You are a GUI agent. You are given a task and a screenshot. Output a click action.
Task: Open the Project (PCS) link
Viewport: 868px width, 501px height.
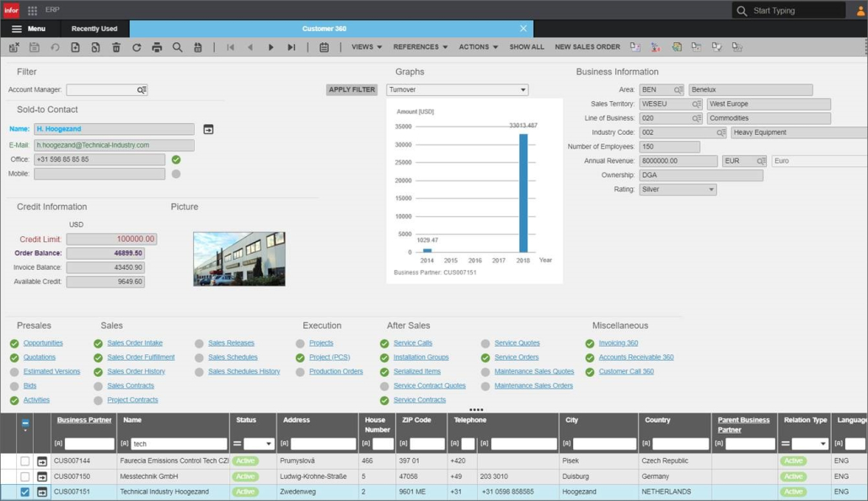pos(330,358)
